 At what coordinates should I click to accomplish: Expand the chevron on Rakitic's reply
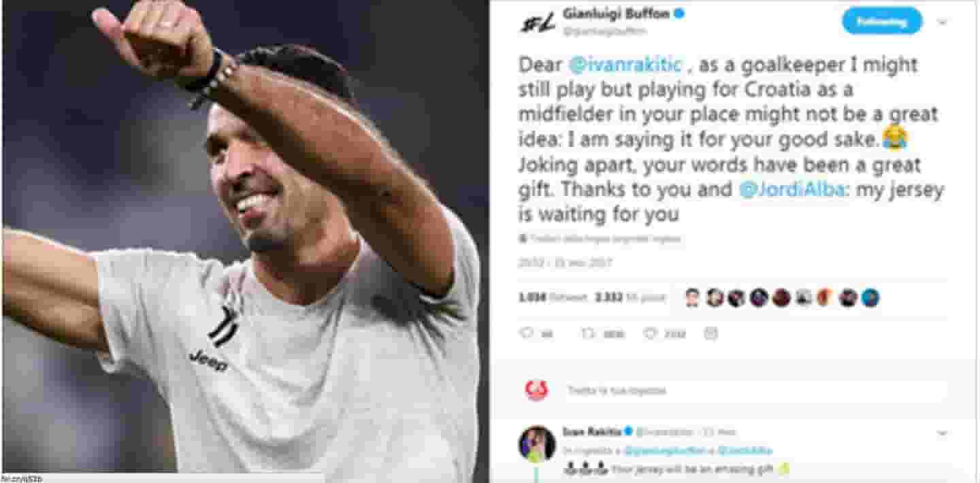click(x=943, y=433)
